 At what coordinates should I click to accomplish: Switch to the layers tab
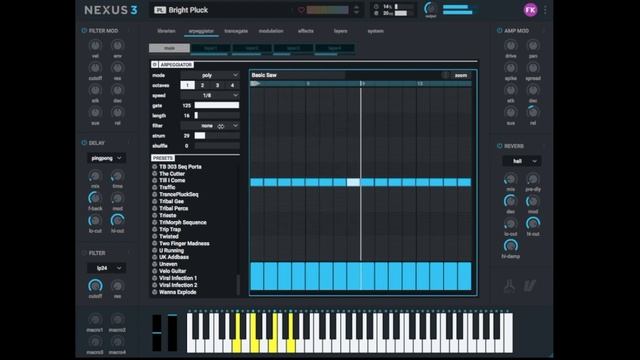tap(340, 31)
